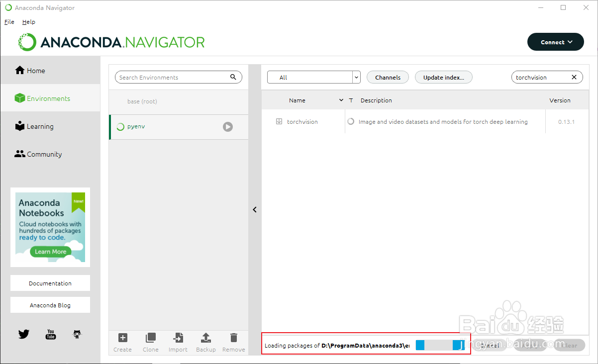
Task: Toggle the torchvision package checkbox
Action: [x=279, y=121]
